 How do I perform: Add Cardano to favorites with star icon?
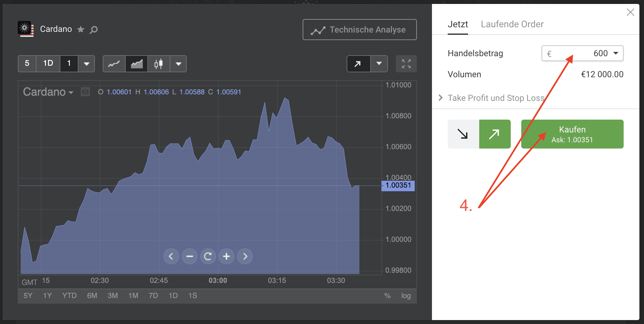pos(81,30)
